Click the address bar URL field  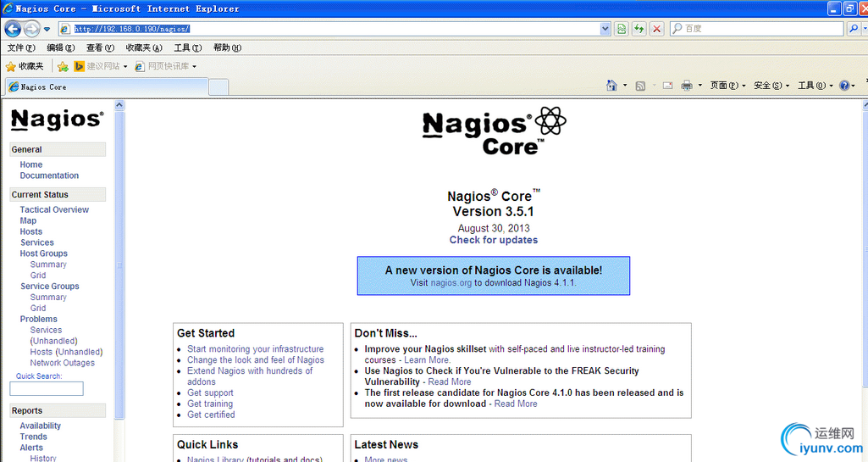(x=329, y=29)
